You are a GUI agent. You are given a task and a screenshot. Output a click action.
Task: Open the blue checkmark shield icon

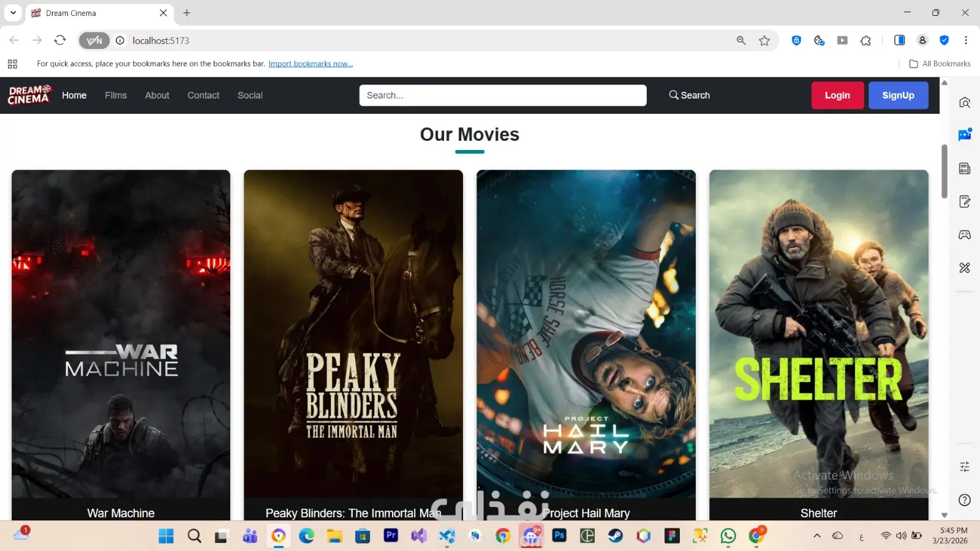click(944, 40)
